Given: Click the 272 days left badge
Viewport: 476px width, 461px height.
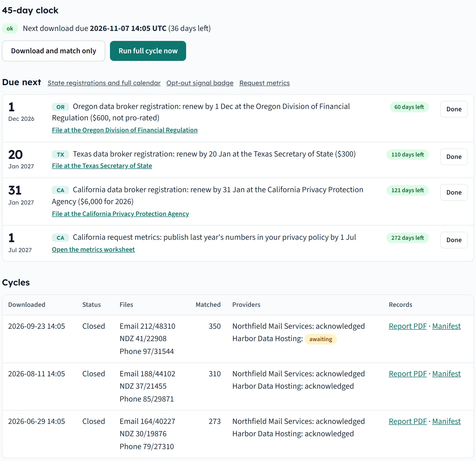Looking at the screenshot, I should click(x=407, y=238).
